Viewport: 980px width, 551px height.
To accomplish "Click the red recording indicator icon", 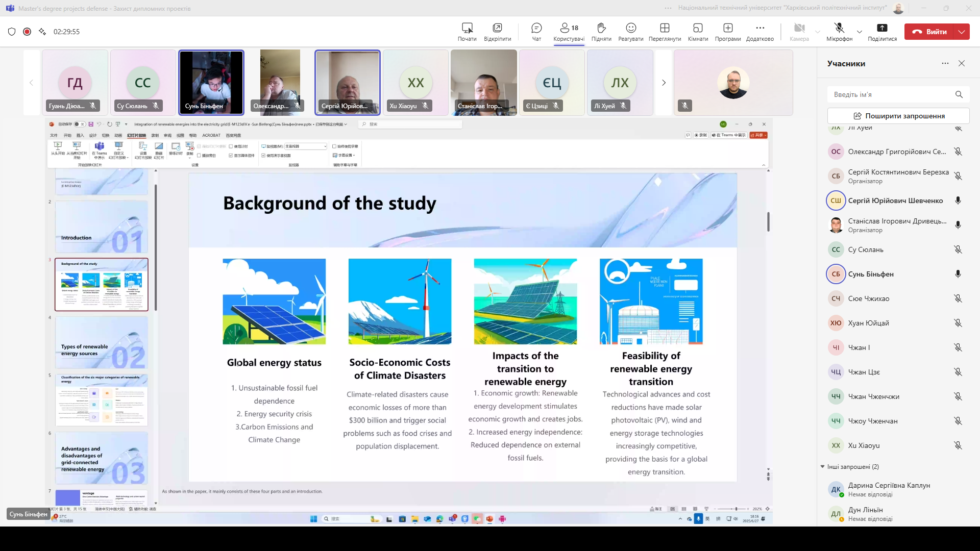I will [x=27, y=32].
